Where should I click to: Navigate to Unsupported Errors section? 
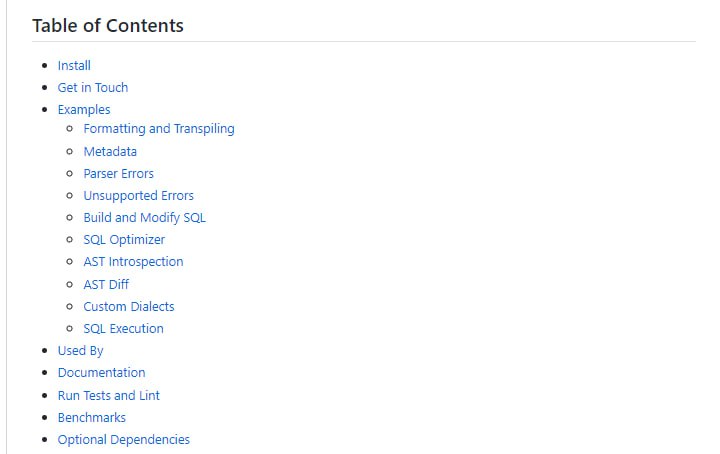pyautogui.click(x=139, y=195)
